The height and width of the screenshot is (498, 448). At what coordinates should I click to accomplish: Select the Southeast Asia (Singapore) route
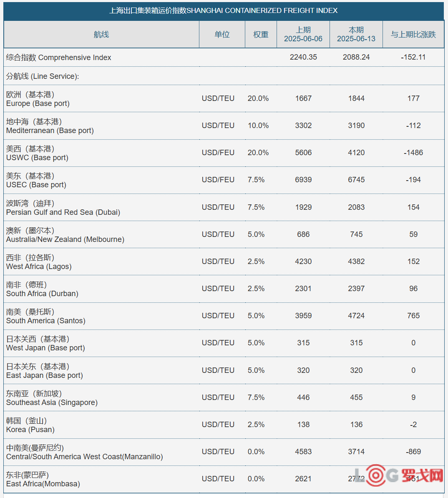(x=52, y=398)
